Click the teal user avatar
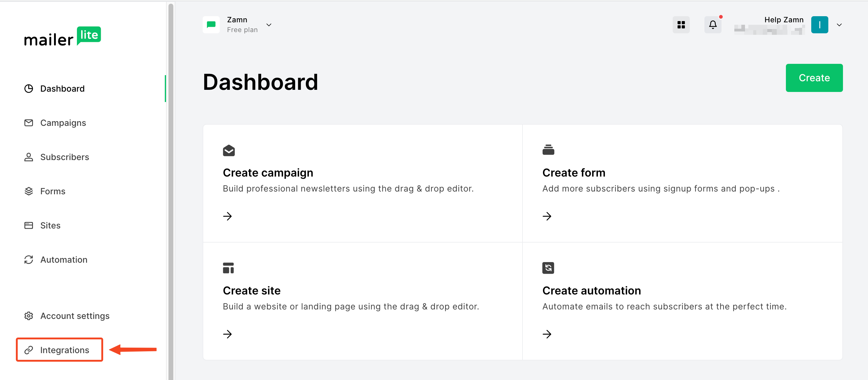 819,25
